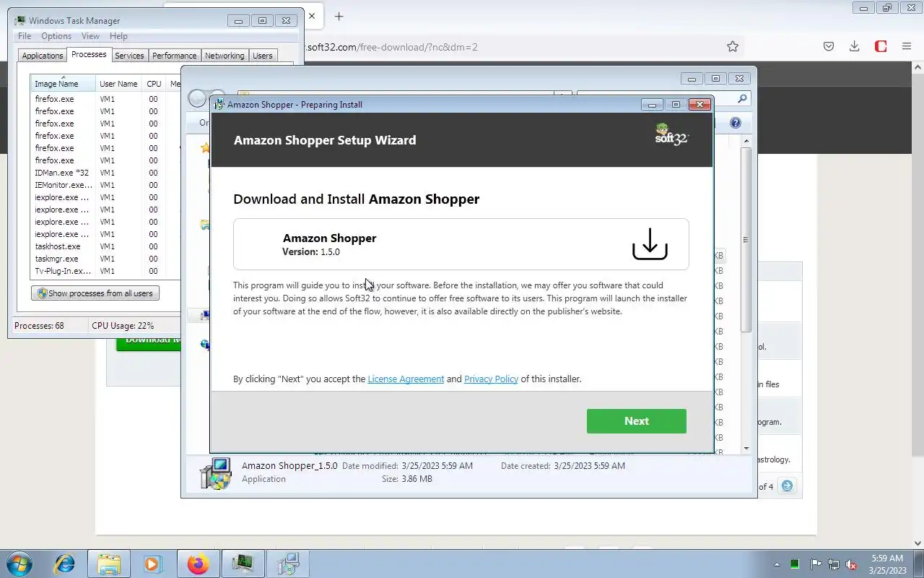Open the License Agreement link

406,379
